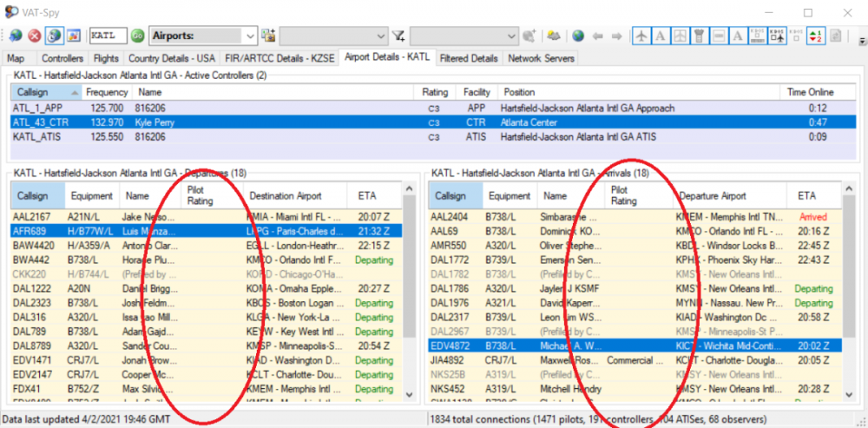Viewport: 868px width, 428px height.
Task: Click the download data globe icon
Action: click(x=16, y=36)
